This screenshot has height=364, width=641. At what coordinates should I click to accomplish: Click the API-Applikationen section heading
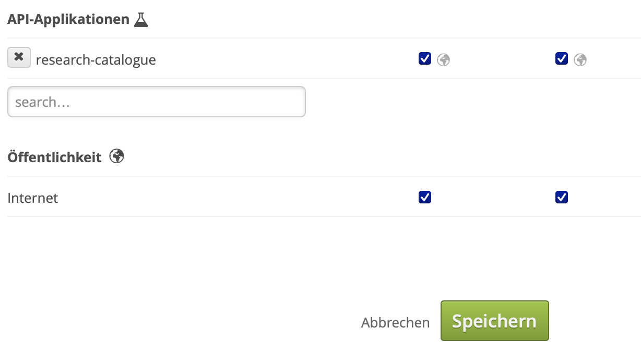tap(68, 20)
